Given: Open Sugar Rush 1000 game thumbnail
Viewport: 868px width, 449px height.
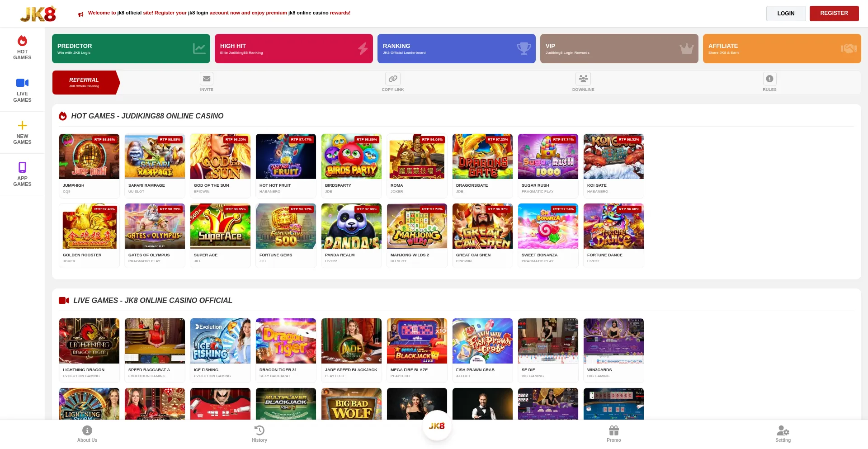Looking at the screenshot, I should click(x=548, y=156).
